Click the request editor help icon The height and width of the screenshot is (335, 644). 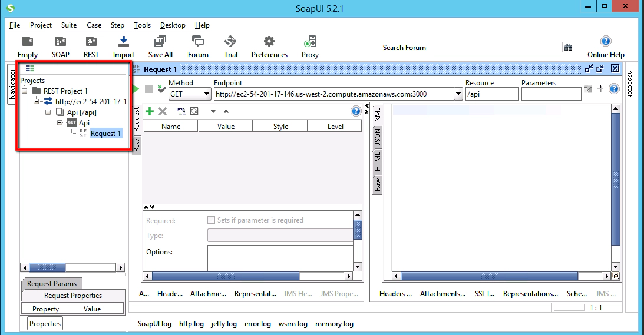click(613, 89)
